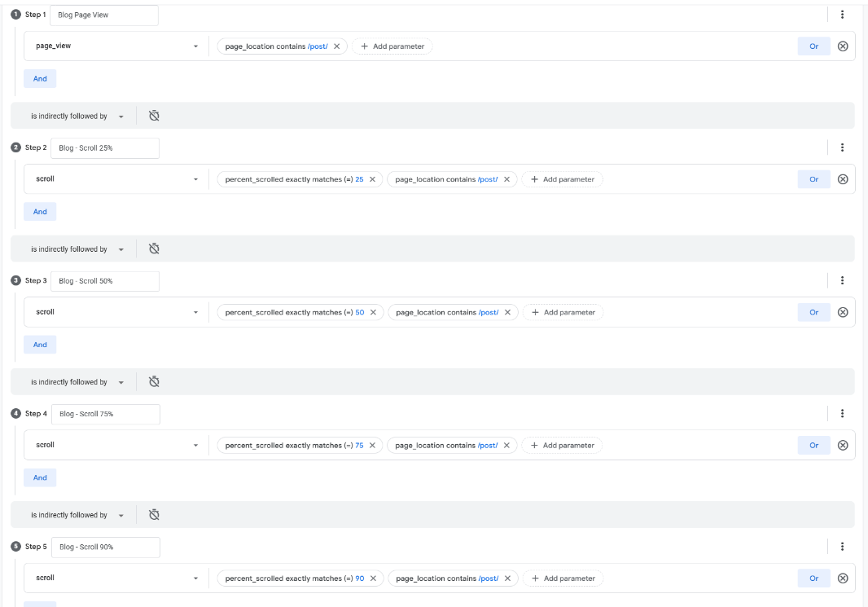Open the three-dot menu for Step 1
Image resolution: width=868 pixels, height=607 pixels.
point(842,15)
